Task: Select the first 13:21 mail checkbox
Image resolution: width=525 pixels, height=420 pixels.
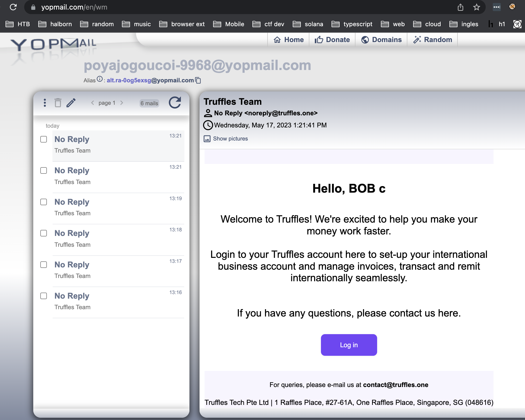Action: (x=44, y=139)
